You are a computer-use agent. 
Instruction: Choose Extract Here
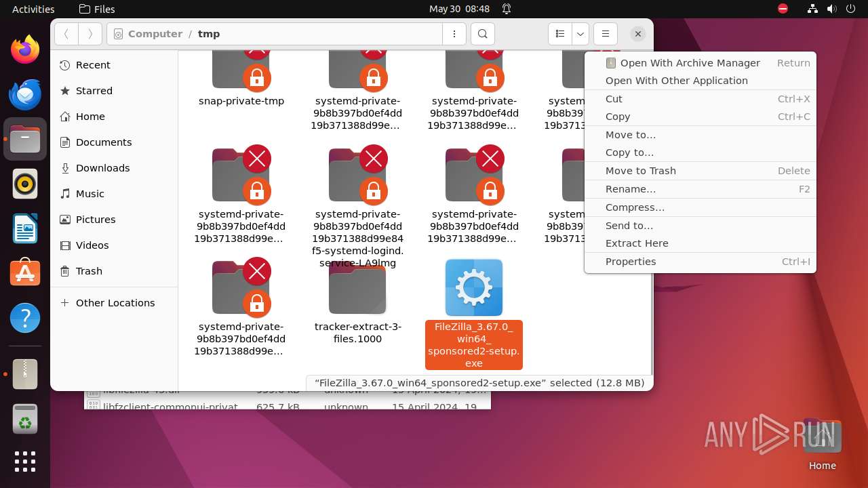tap(700, 243)
